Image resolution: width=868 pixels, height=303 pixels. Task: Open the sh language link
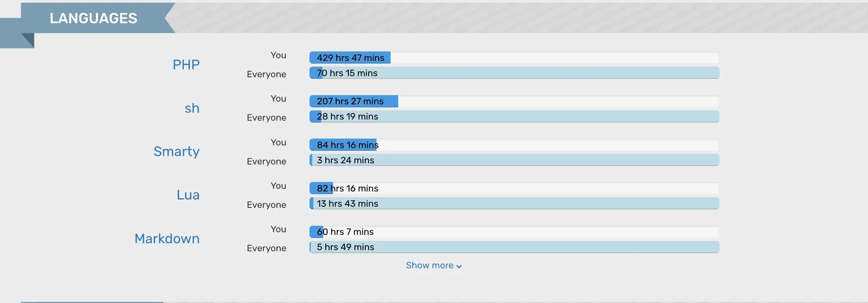192,108
